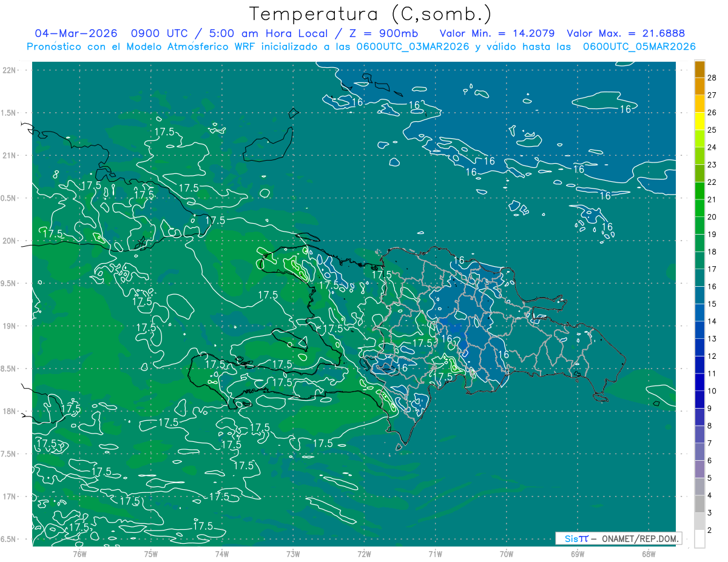
Task: Click the "Valor Max. = 21.6888" value
Action: (625, 33)
